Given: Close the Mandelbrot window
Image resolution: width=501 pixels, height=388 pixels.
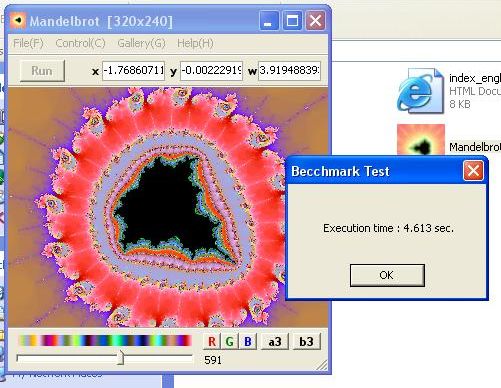Looking at the screenshot, I should click(316, 21).
